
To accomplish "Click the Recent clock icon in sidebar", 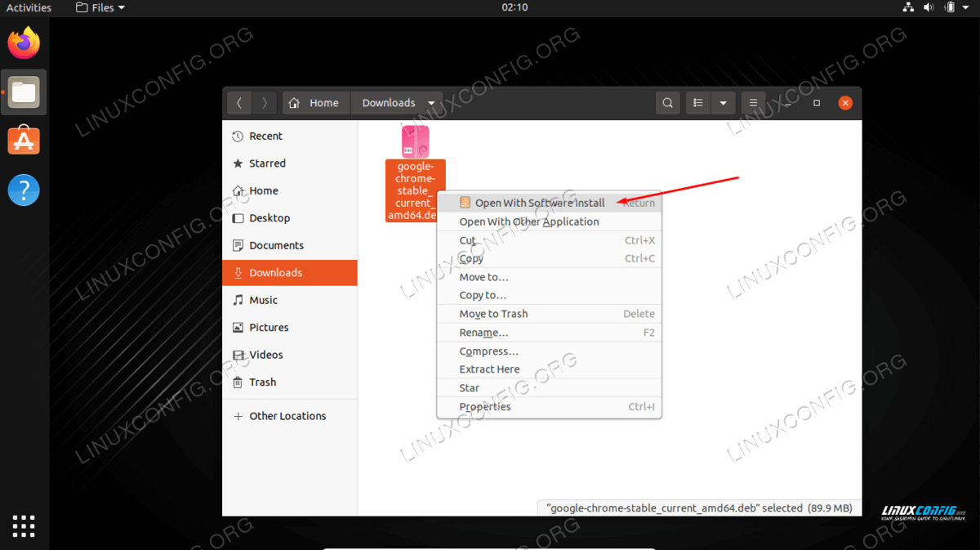I will click(238, 136).
